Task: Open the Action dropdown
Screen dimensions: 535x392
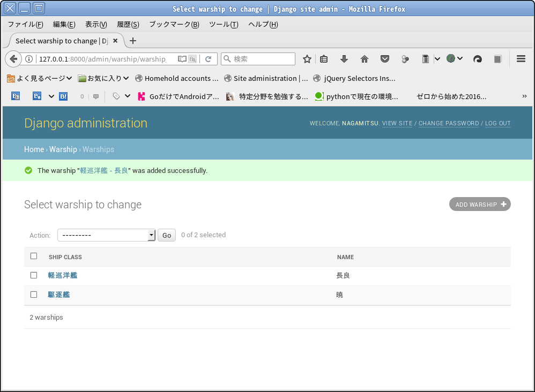Action: coord(107,235)
